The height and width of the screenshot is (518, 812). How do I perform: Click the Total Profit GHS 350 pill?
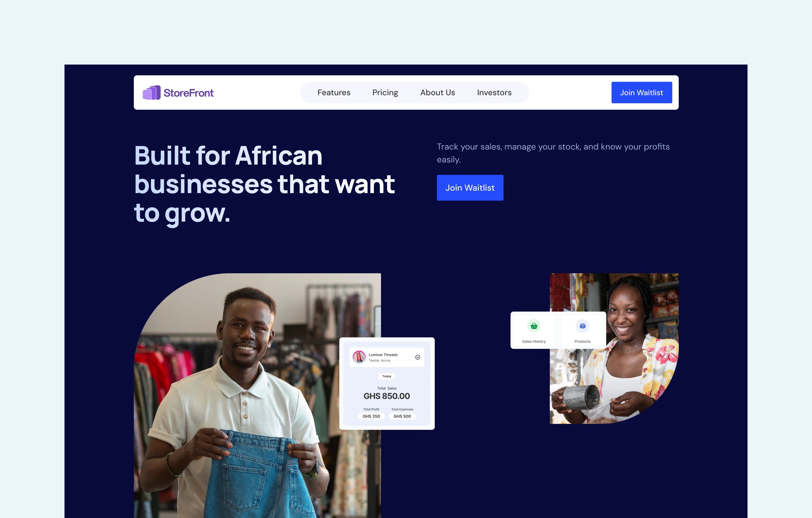click(371, 416)
